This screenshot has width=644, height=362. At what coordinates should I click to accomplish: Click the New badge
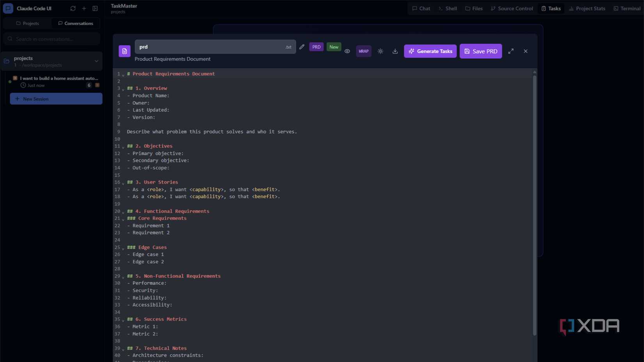click(334, 47)
